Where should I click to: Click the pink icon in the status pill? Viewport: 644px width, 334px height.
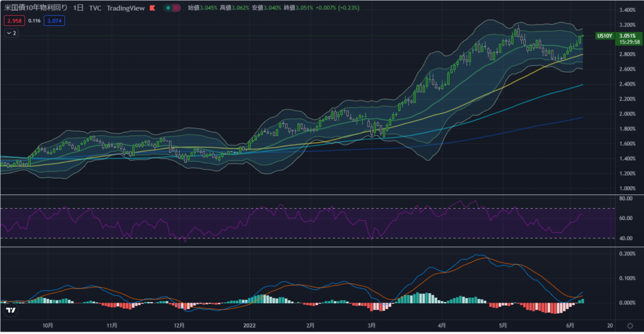[x=177, y=8]
